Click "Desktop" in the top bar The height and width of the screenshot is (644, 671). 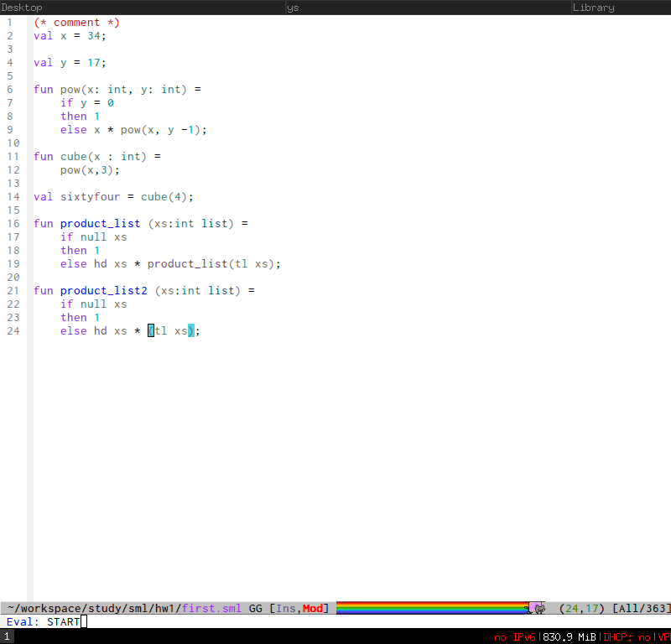click(x=20, y=7)
